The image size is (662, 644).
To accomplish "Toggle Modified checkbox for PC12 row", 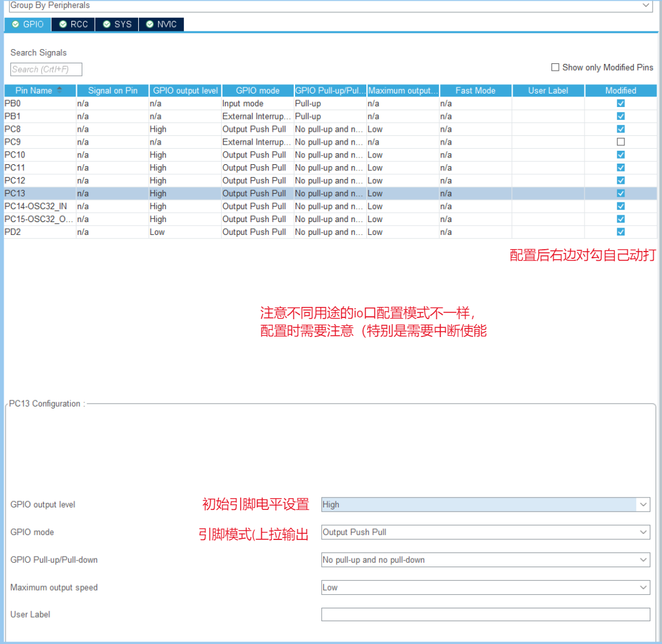I will click(621, 180).
